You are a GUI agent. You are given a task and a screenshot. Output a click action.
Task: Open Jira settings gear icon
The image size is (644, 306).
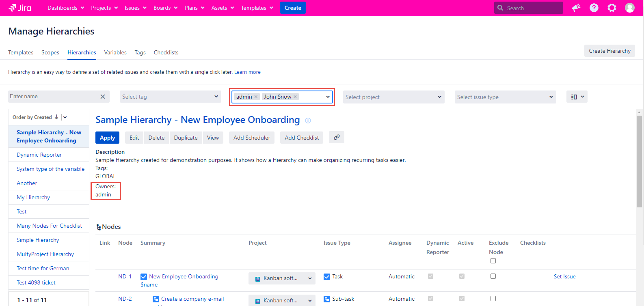point(612,8)
